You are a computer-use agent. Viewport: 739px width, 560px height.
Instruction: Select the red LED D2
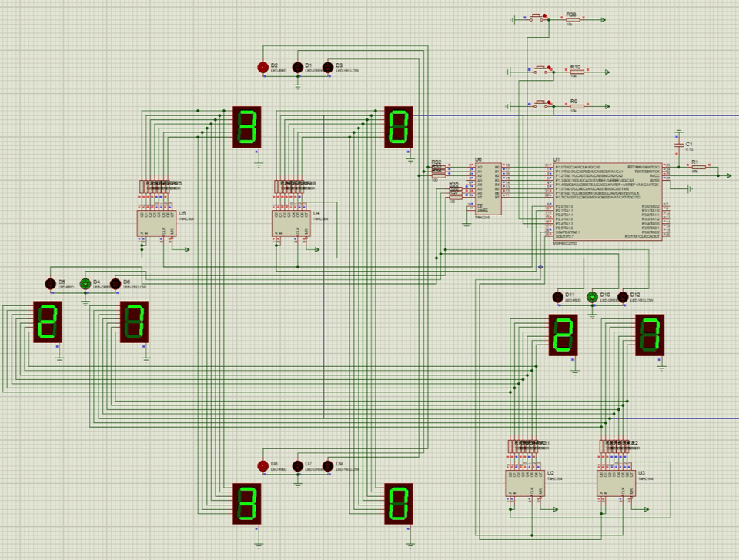[x=263, y=65]
